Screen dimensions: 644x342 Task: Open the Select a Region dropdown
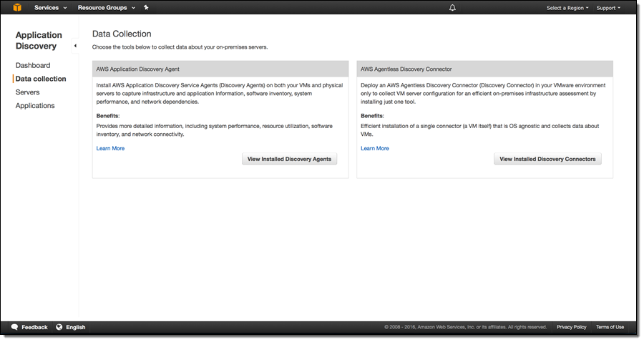pos(567,8)
